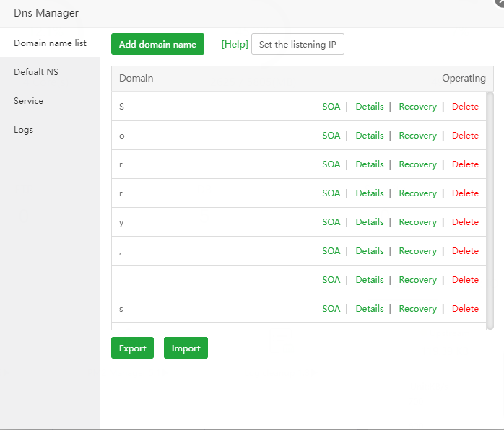Viewport: 504px width, 430px height.
Task: Export the domain list
Action: [132, 348]
